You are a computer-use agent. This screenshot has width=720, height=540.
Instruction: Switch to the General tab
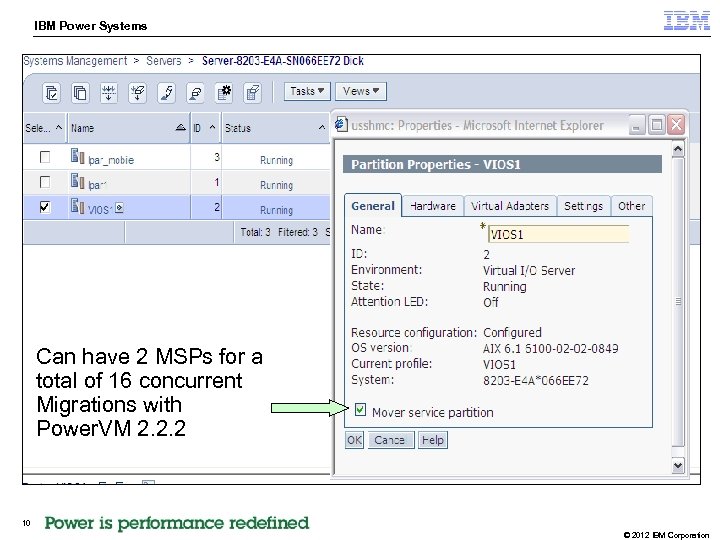(x=373, y=206)
